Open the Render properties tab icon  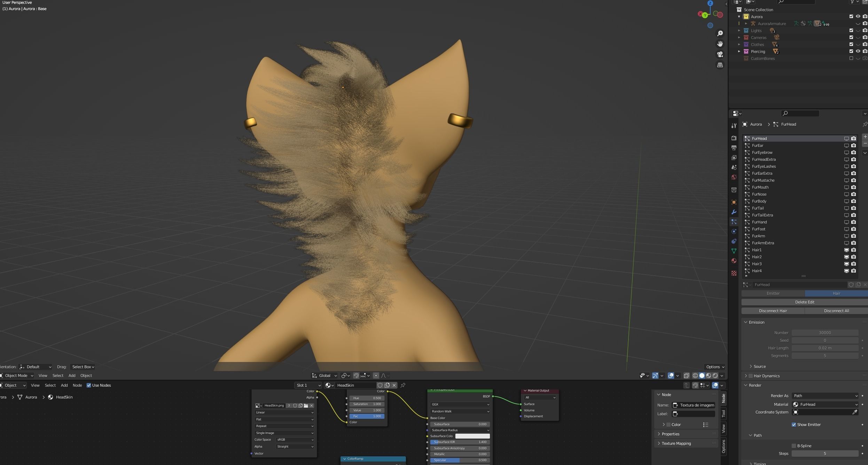(x=734, y=138)
